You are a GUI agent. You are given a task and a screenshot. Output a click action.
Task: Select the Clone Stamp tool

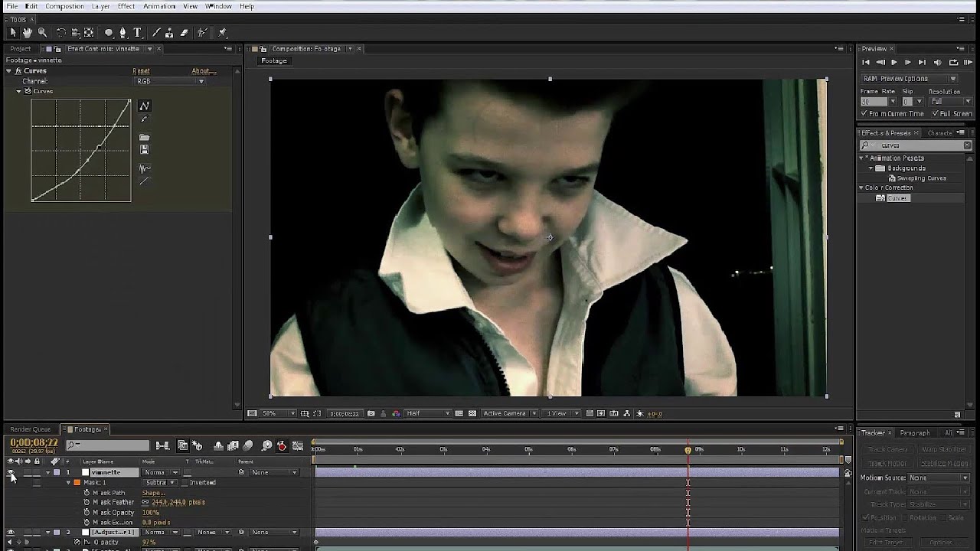coord(170,32)
